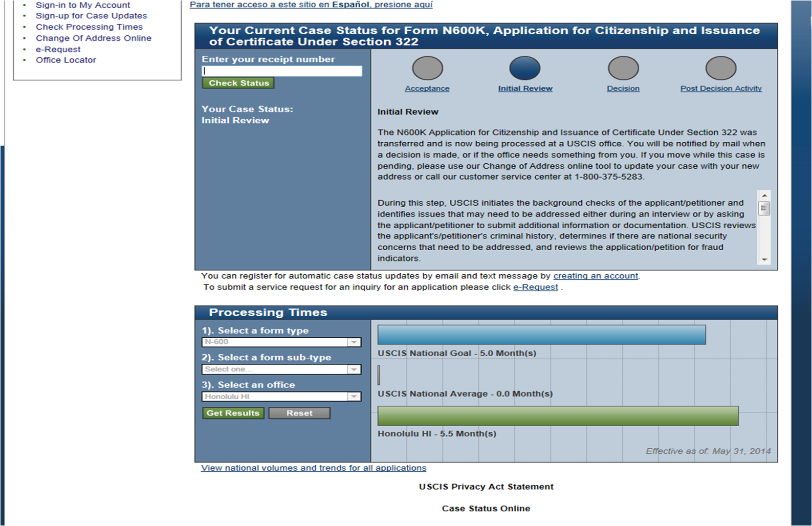Click the '3). Select an office' label
The height and width of the screenshot is (526, 812).
pos(248,385)
